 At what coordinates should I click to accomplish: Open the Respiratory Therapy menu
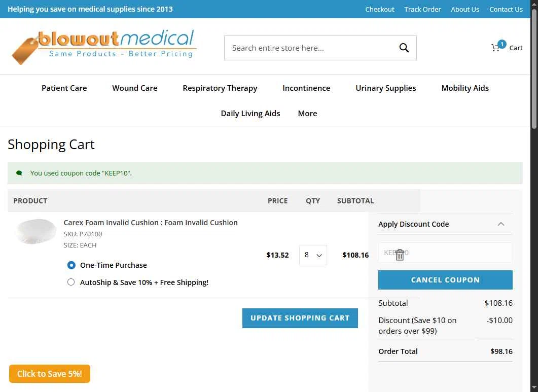(x=220, y=88)
